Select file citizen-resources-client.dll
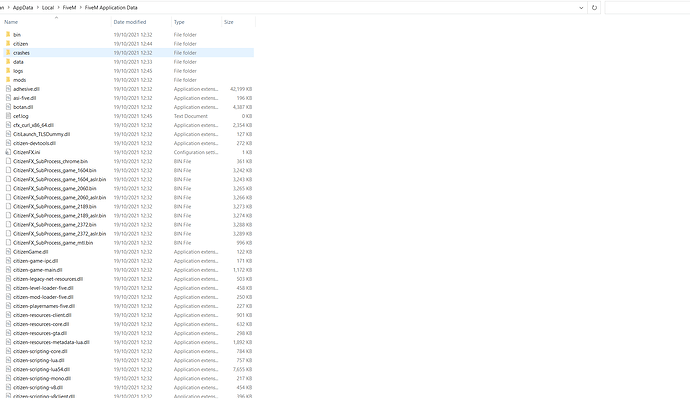This screenshot has height=404, width=690. (42, 315)
